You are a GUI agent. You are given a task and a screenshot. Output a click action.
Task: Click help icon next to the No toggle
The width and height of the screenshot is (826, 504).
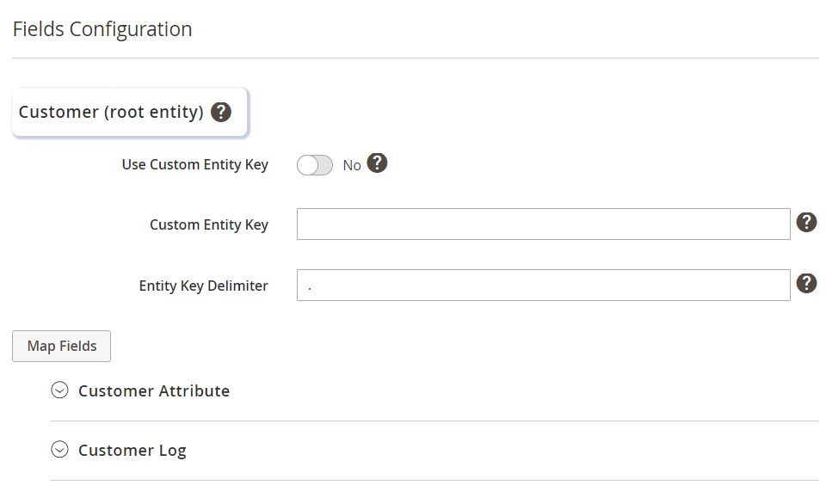click(x=377, y=163)
